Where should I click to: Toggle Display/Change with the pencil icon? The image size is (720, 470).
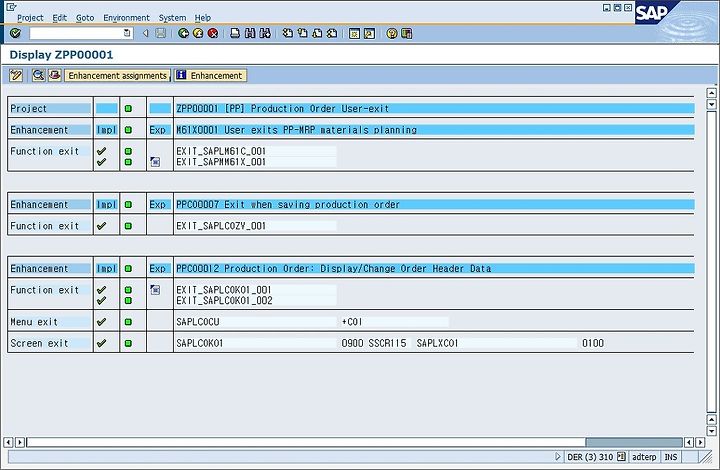point(16,75)
